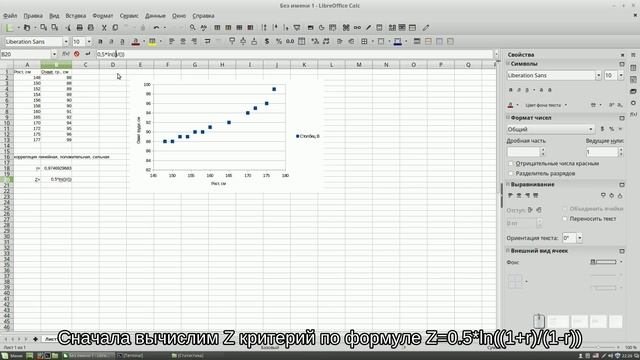Click inside the formula input line
Screen dimensions: 640x360
click(x=294, y=54)
